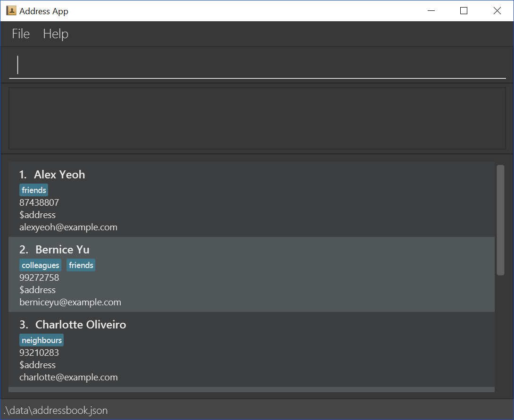Click the addressbook.json path in status bar
This screenshot has height=420, width=514.
(56, 411)
